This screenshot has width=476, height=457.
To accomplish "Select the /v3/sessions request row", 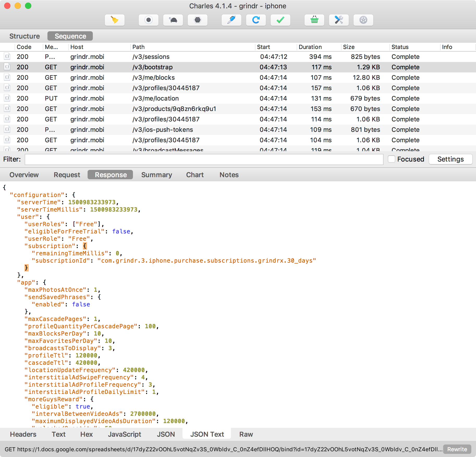I will point(238,57).
